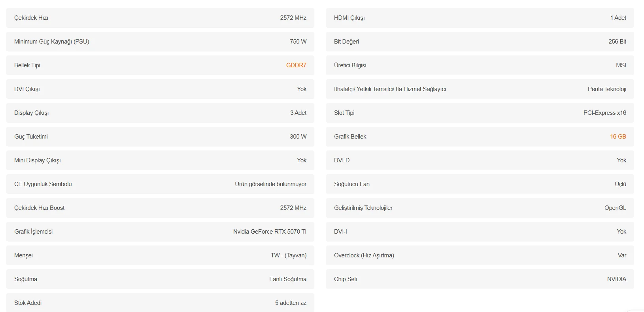Viewport: 644px width, 312px height.
Task: Click the TW - (Tayvan) origin value
Action: click(x=289, y=255)
